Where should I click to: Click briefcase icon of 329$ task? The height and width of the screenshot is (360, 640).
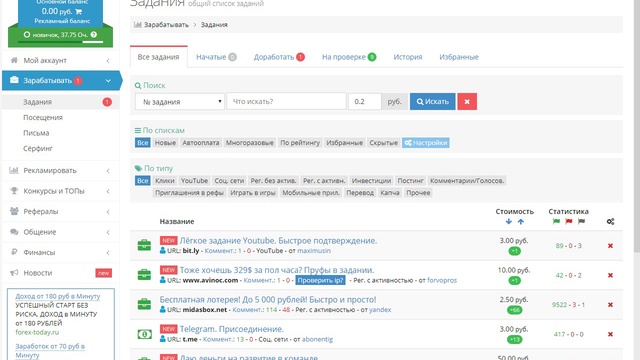(144, 275)
